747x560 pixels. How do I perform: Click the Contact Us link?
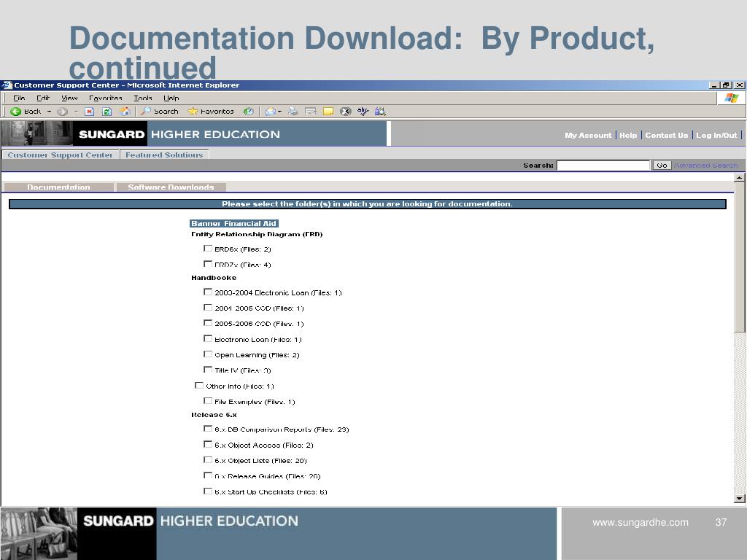[667, 135]
